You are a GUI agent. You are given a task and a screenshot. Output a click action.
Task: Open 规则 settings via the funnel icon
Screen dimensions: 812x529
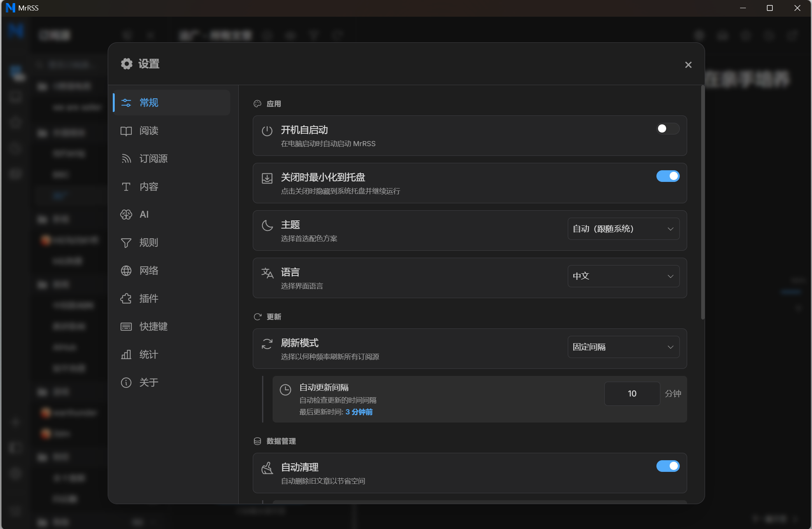[126, 243]
